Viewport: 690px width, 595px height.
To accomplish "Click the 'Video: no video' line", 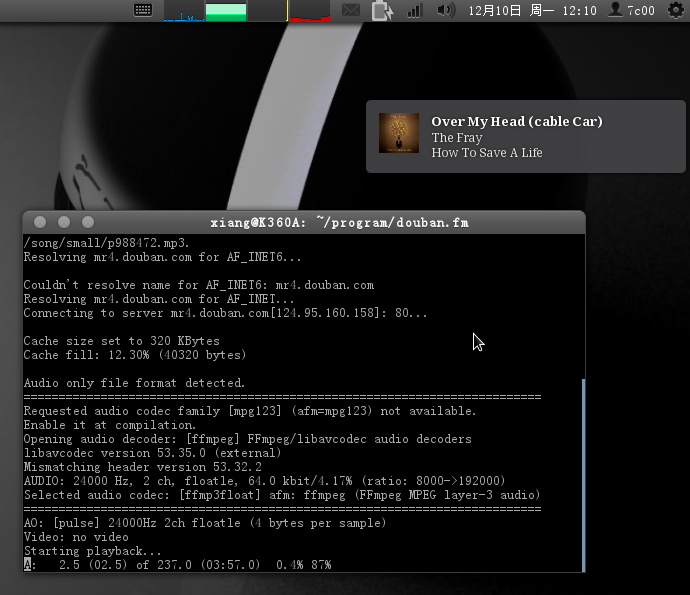I will [76, 537].
